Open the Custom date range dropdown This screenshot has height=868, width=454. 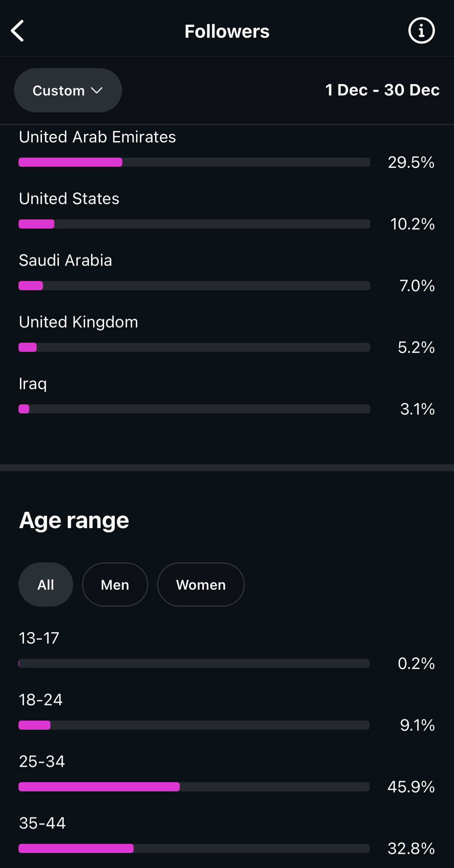point(68,90)
